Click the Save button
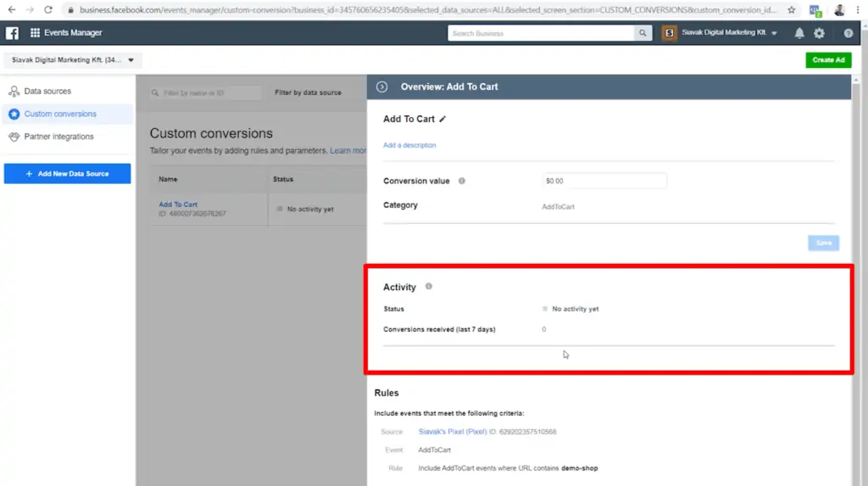 pos(824,243)
